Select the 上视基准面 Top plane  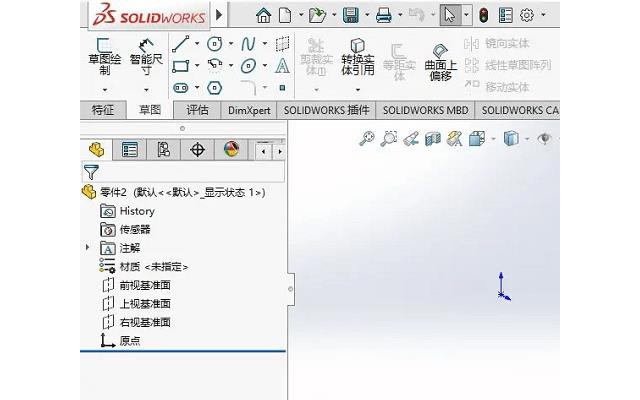pyautogui.click(x=136, y=303)
